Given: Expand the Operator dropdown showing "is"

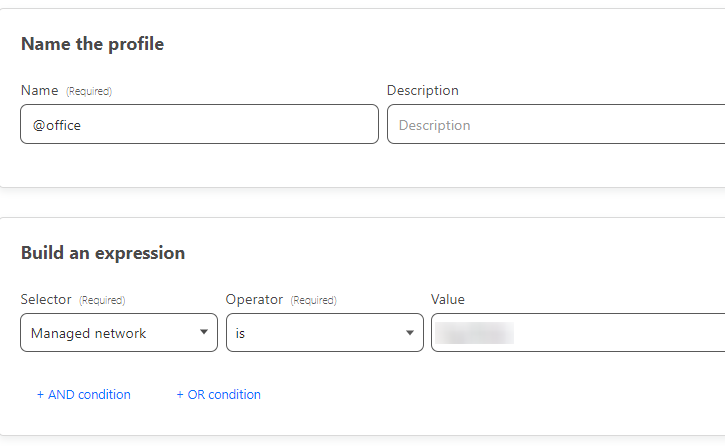Looking at the screenshot, I should point(324,333).
